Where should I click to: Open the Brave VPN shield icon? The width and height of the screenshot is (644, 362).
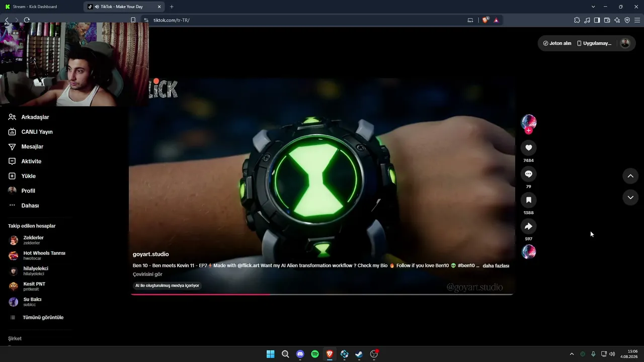tap(627, 20)
